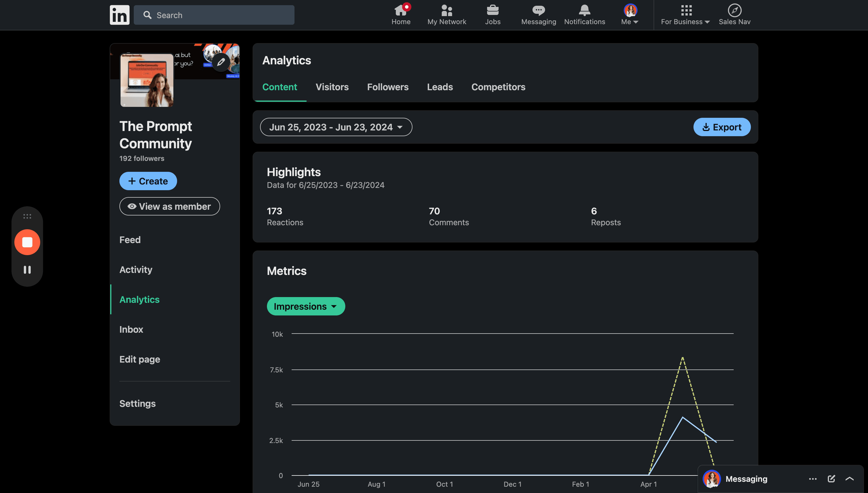Open Edit page in the sidebar
The width and height of the screenshot is (868, 493).
tap(140, 359)
